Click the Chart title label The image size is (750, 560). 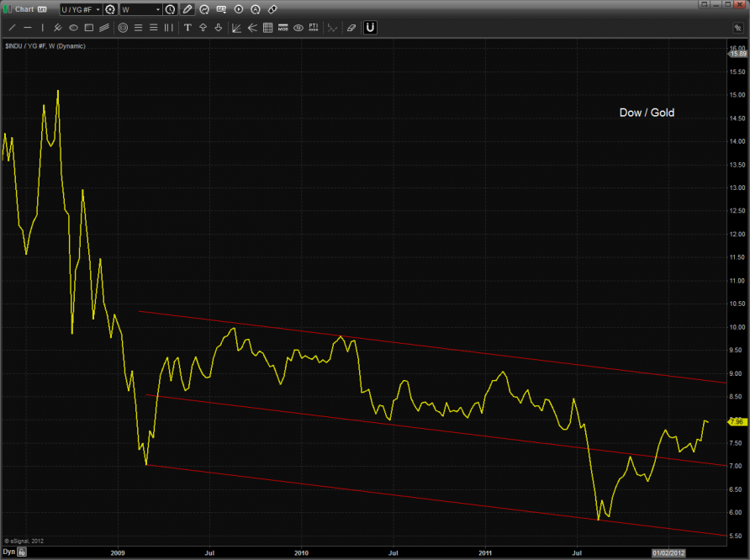(24, 9)
